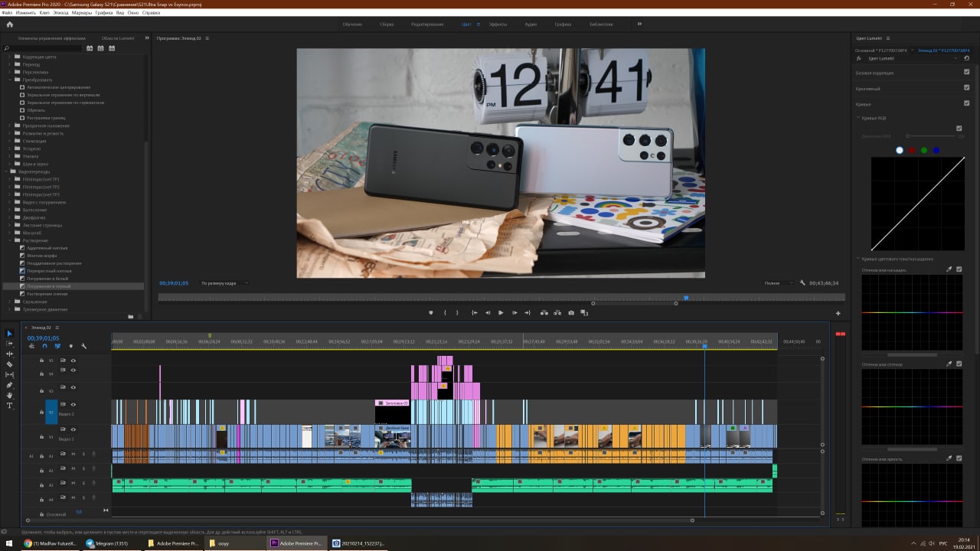Switch to Effects workspace tab
The height and width of the screenshot is (551, 980).
(498, 24)
